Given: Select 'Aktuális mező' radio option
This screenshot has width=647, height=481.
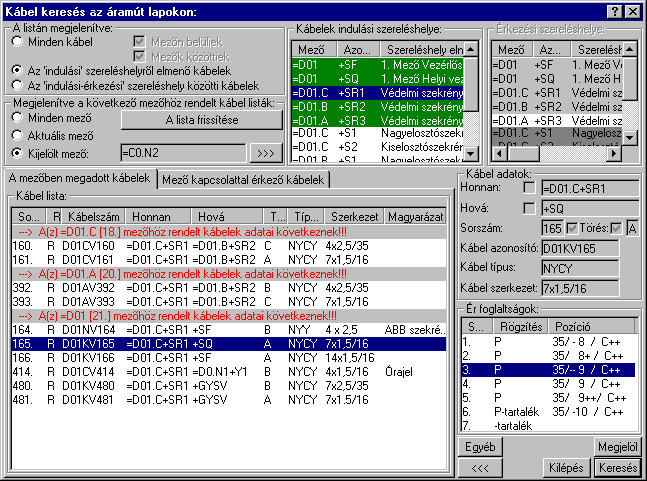Looking at the screenshot, I should (x=17, y=135).
